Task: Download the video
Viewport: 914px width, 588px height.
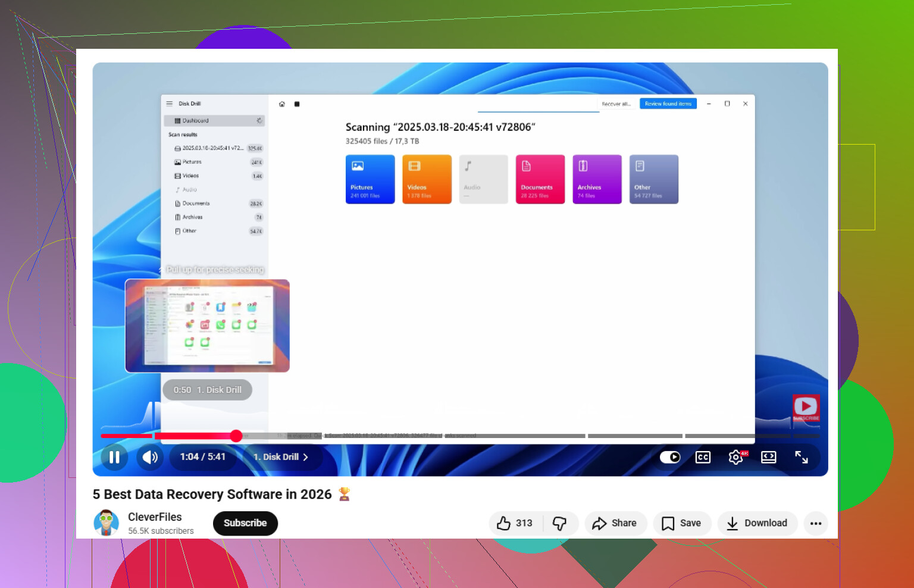Action: (758, 523)
